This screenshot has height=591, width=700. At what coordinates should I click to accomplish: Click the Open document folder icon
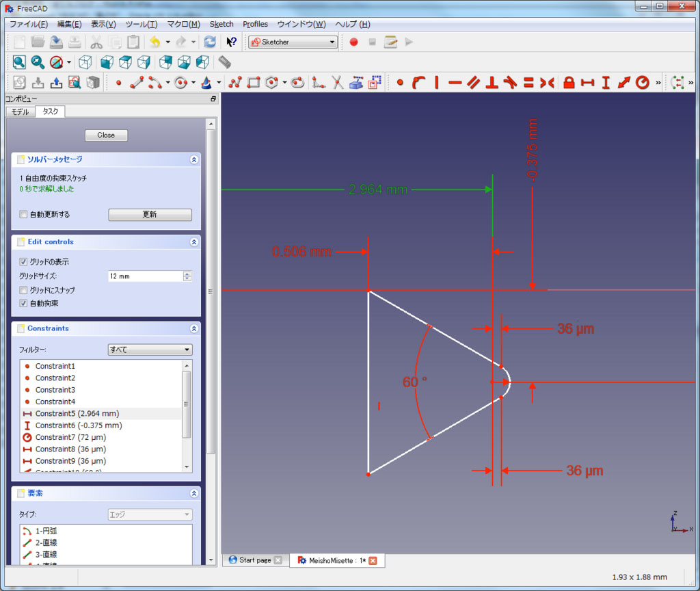(38, 42)
